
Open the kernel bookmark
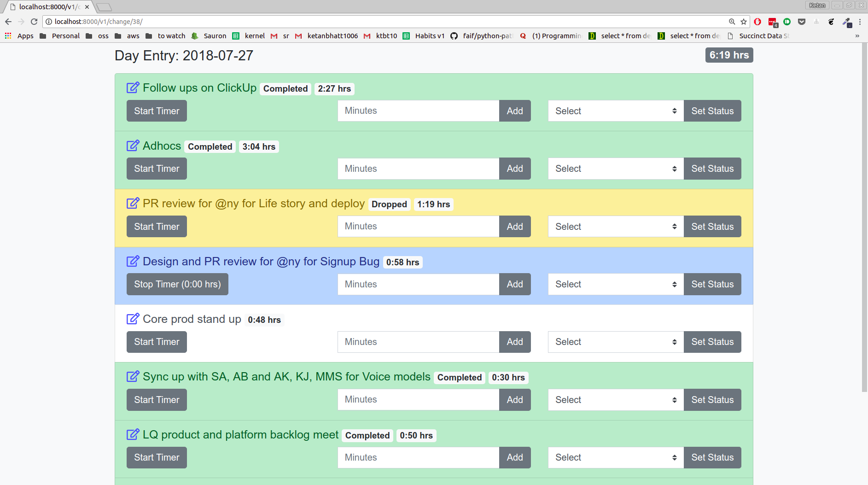coord(249,36)
